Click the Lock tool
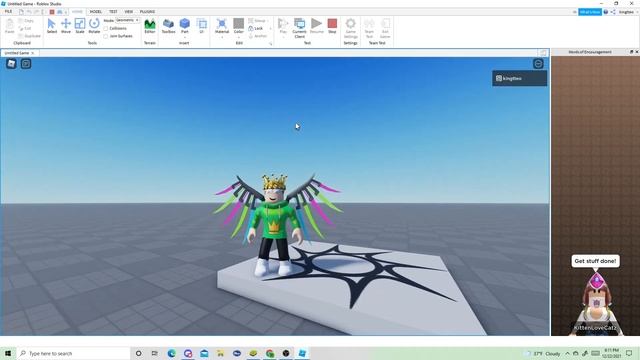Screen dimensions: 640x360 coord(256,28)
